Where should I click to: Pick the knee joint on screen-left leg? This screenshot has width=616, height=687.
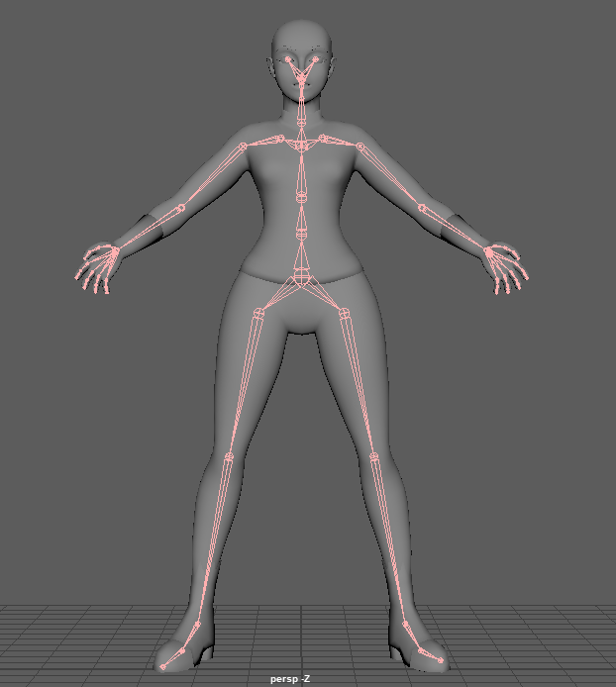tap(229, 457)
